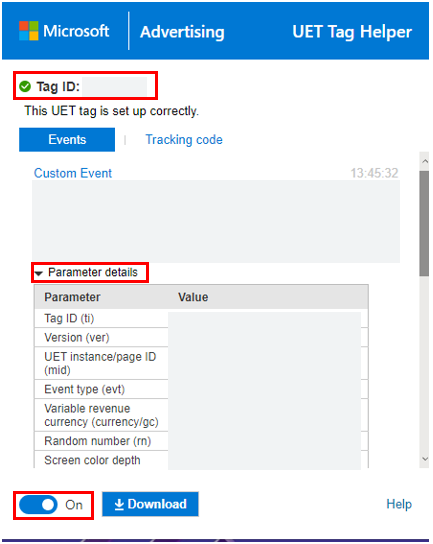The height and width of the screenshot is (544, 433).
Task: Click the scrollbar down arrow
Action: pyautogui.click(x=425, y=459)
